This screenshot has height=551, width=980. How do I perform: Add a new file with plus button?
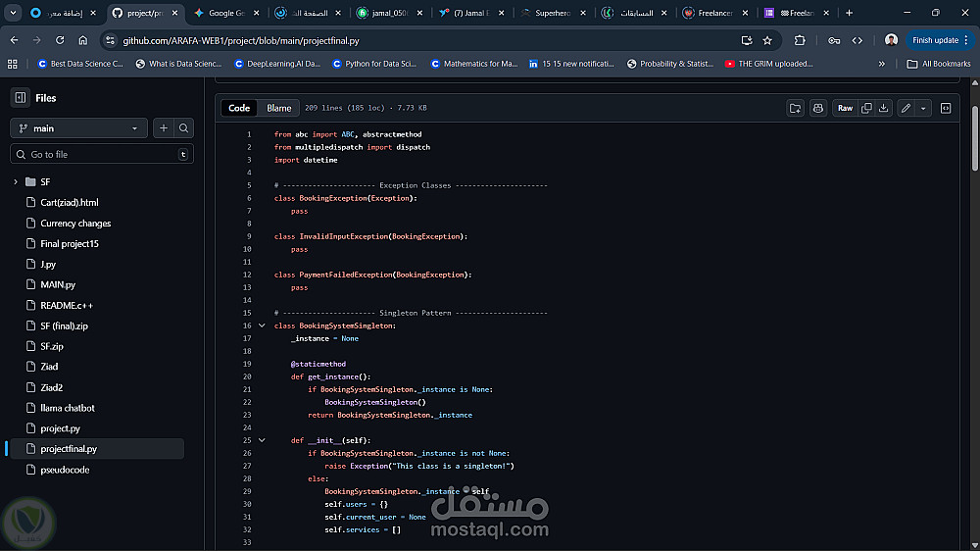point(164,128)
